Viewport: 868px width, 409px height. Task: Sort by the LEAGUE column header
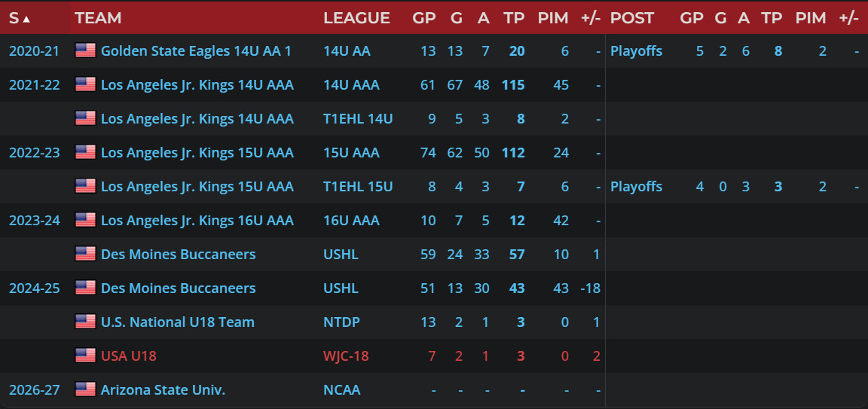click(356, 18)
